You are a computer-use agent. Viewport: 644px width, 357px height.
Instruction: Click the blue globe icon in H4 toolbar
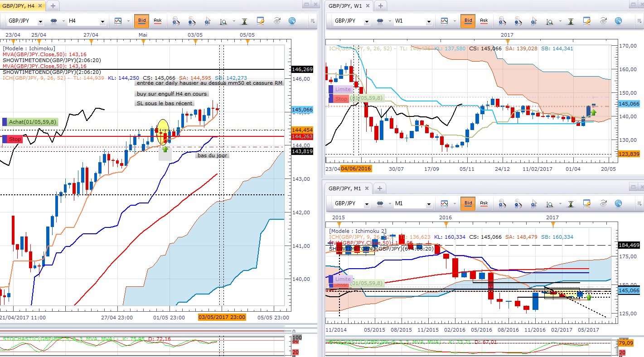[x=292, y=21]
